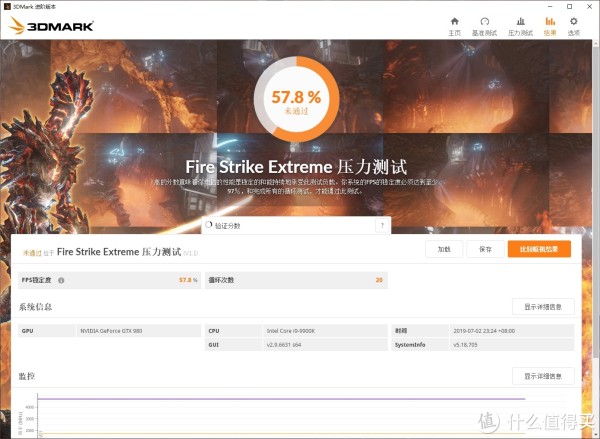This screenshot has width=600, height=439.
Task: Go to the 主页 home tab
Action: point(455,26)
